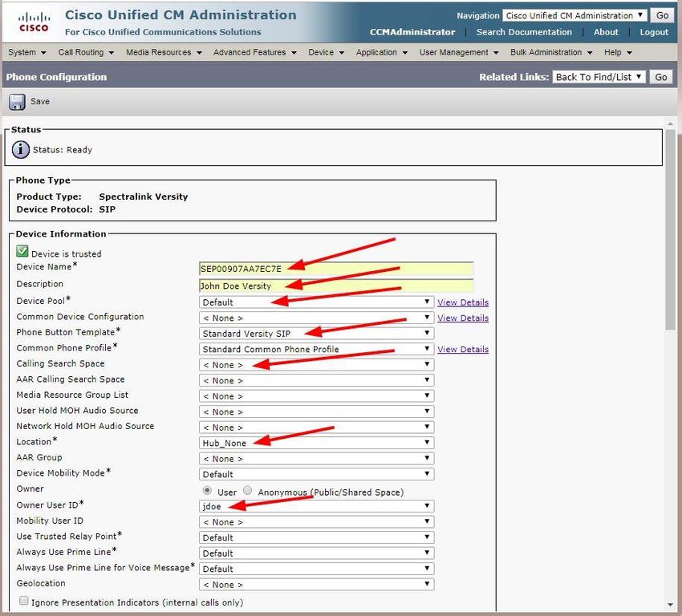Screen dimensions: 682x616
Task: Open the Search Documentation link
Action: tap(524, 32)
